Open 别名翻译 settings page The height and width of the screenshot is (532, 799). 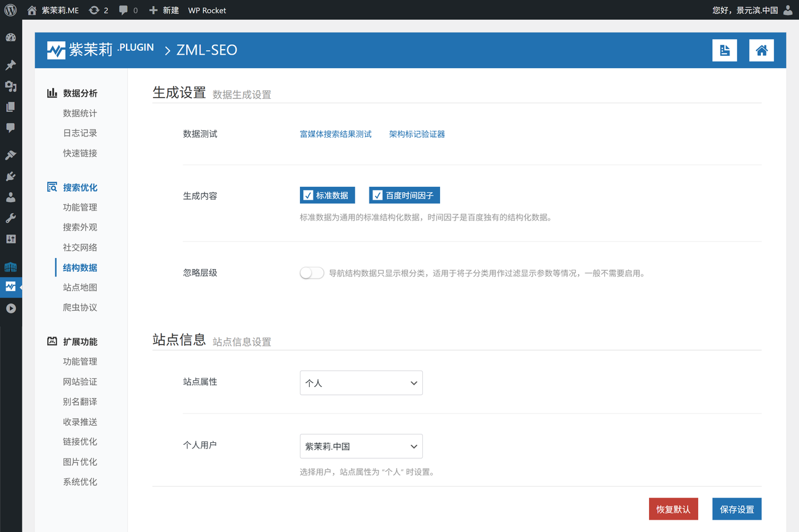(x=80, y=401)
